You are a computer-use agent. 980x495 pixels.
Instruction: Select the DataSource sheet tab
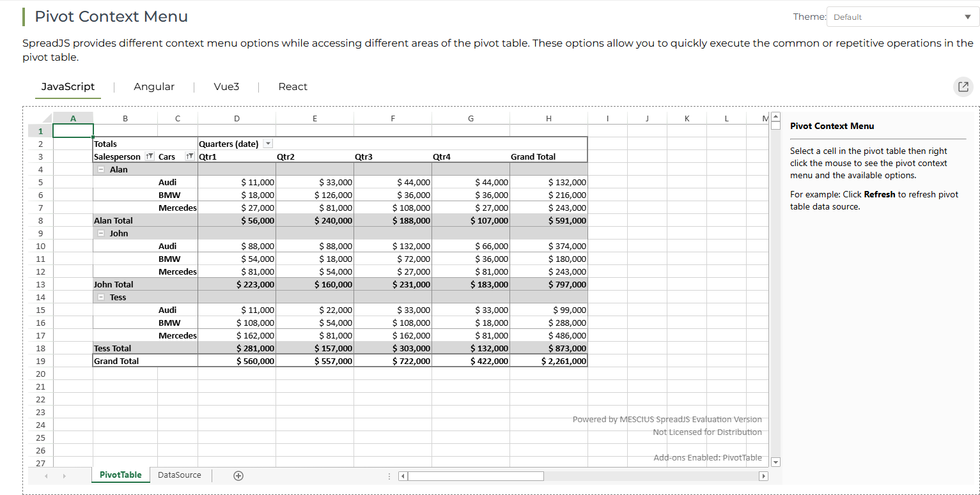pos(180,475)
